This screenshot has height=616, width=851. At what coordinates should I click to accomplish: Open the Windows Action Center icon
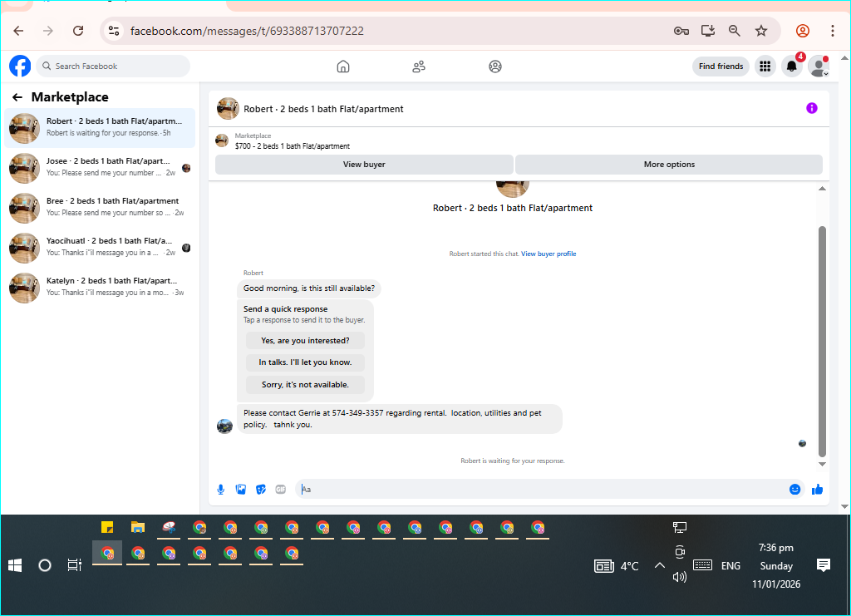tap(824, 565)
